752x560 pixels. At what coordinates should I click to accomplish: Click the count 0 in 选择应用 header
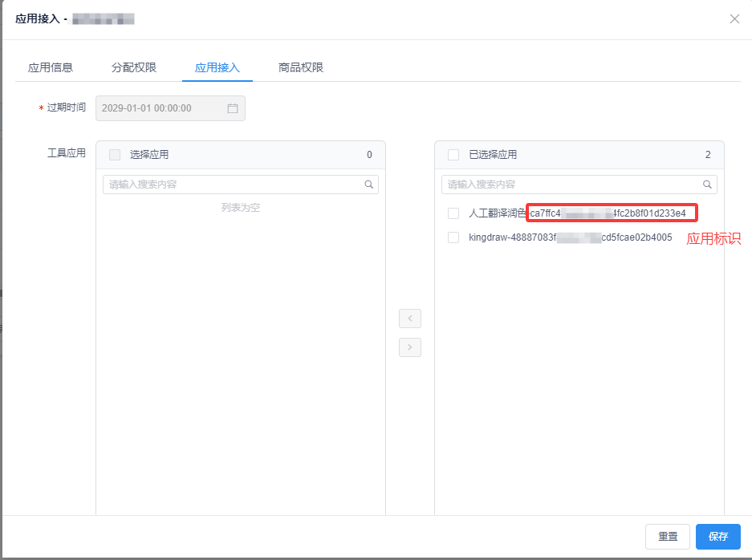click(x=369, y=155)
